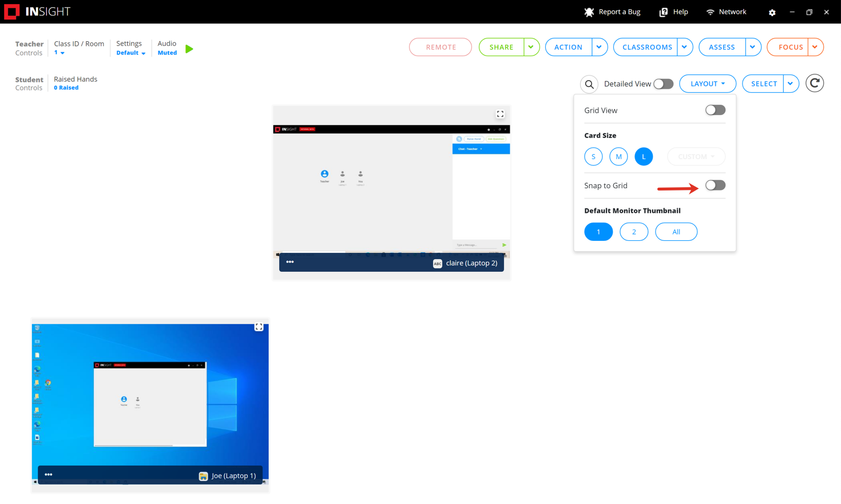This screenshot has width=841, height=504.
Task: Click the refresh circular arrow icon
Action: [815, 84]
